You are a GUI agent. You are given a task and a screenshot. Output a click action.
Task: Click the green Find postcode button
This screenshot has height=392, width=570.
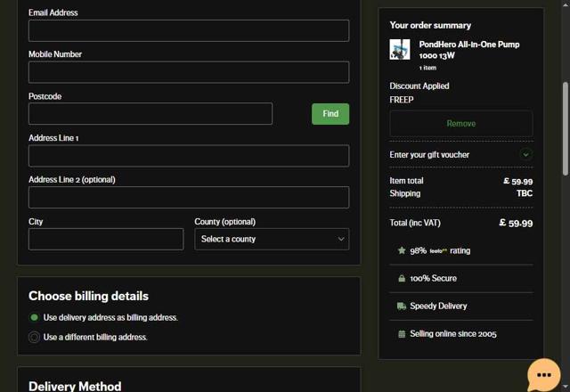330,114
